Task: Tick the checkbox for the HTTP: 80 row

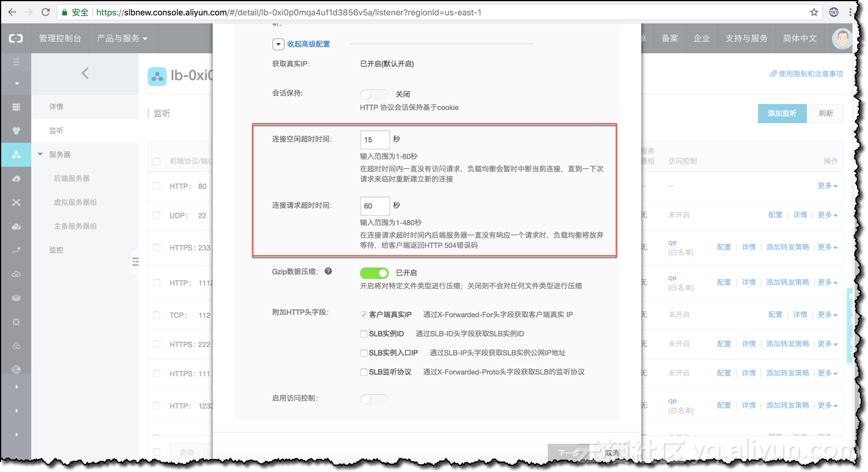Action: pyautogui.click(x=157, y=186)
